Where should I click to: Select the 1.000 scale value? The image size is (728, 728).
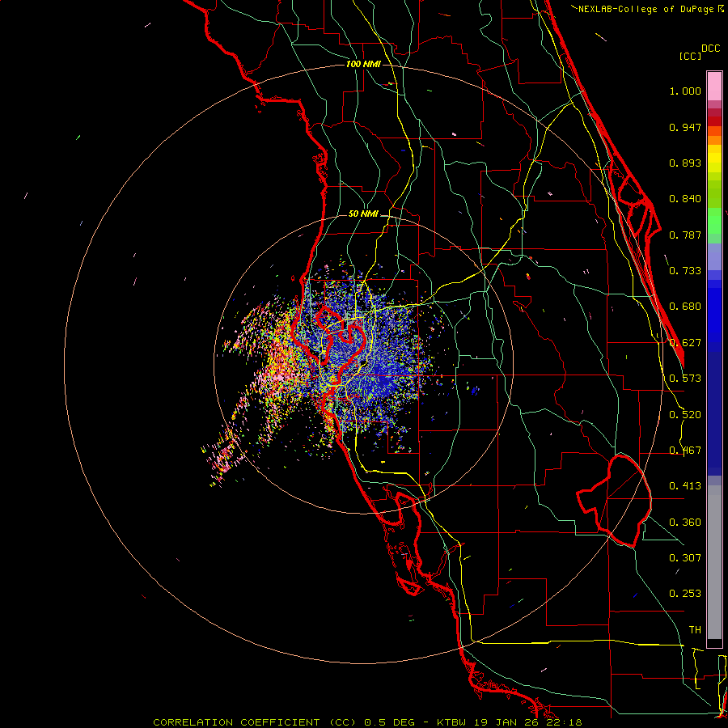685,91
